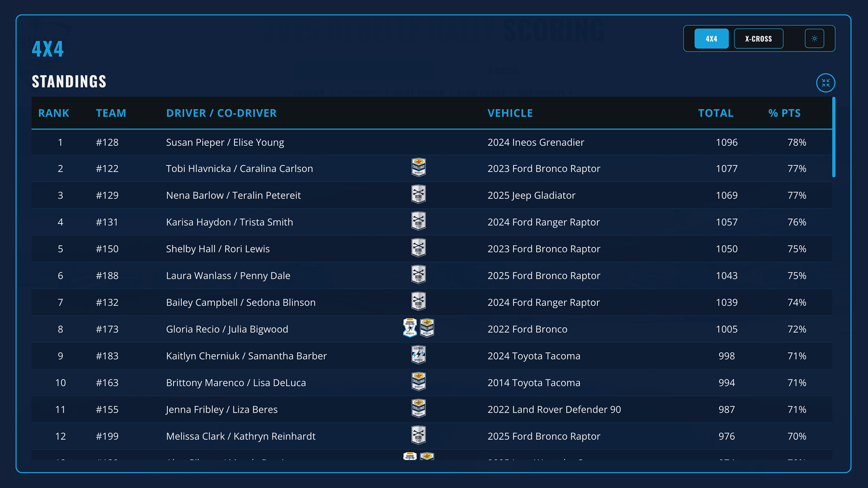This screenshot has height=488, width=868.
Task: Click the Challenge badge for team #122
Action: pos(419,168)
